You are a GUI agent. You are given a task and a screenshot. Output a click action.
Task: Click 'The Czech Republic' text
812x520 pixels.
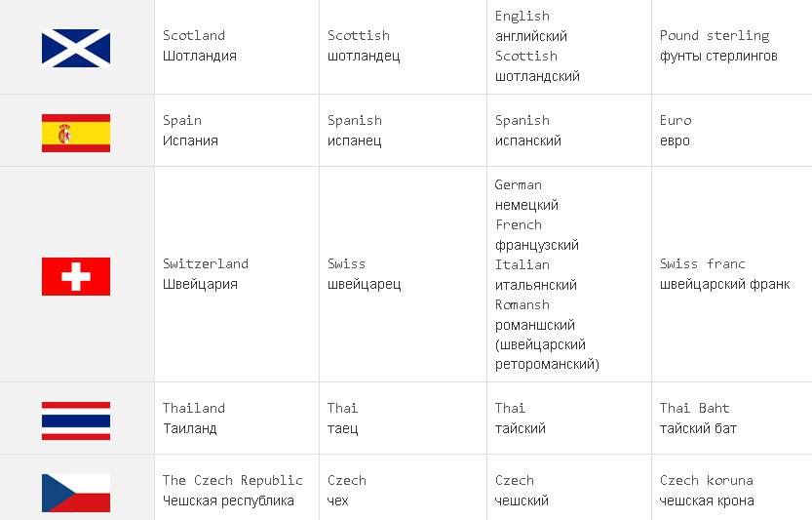pyautogui.click(x=233, y=481)
